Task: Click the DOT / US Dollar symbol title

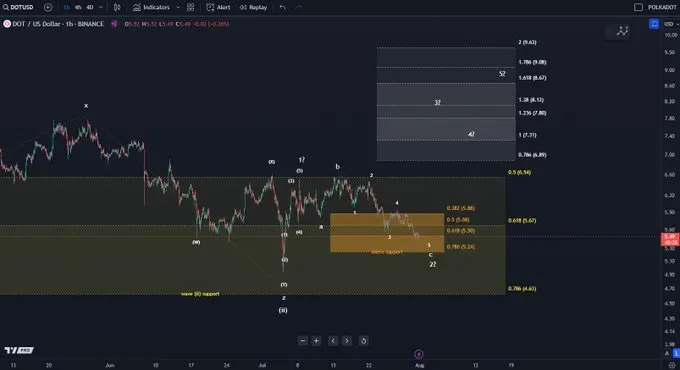Action: [x=58, y=24]
